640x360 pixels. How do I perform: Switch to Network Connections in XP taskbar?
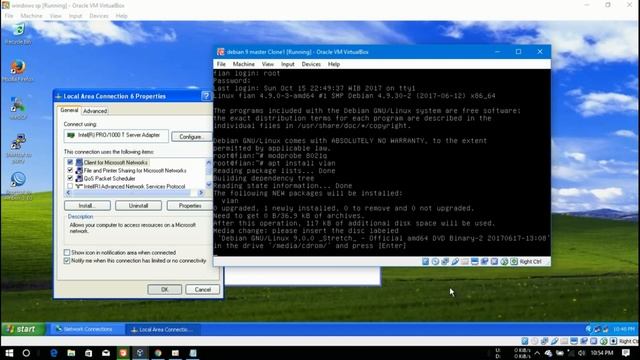coord(87,329)
